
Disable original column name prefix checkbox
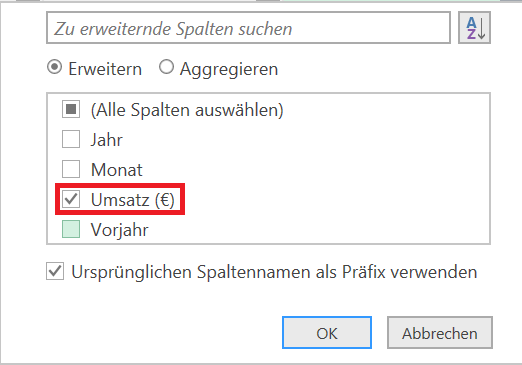click(x=55, y=271)
